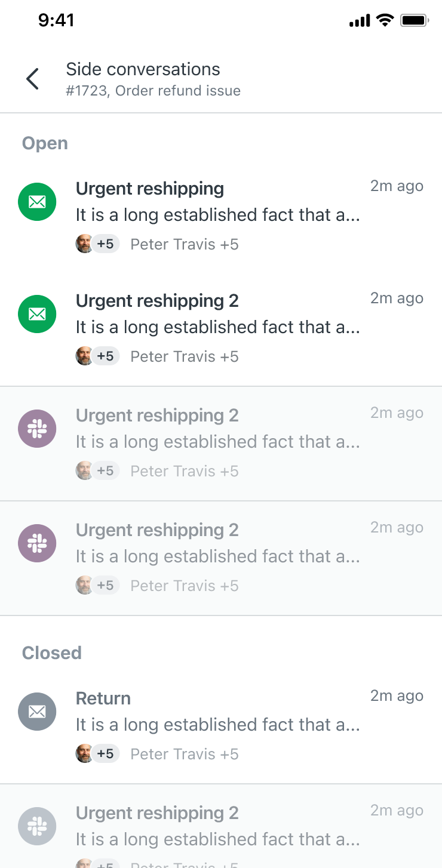Image resolution: width=442 pixels, height=868 pixels.
Task: Select the first purple Slack icon
Action: [x=37, y=429]
